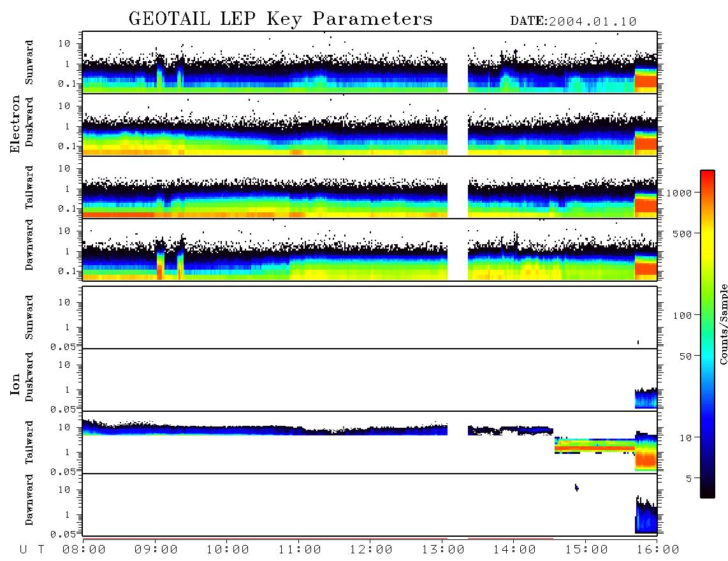Click the Electron Sunward panel label
Viewport: 728px width, 561px height.
point(29,62)
